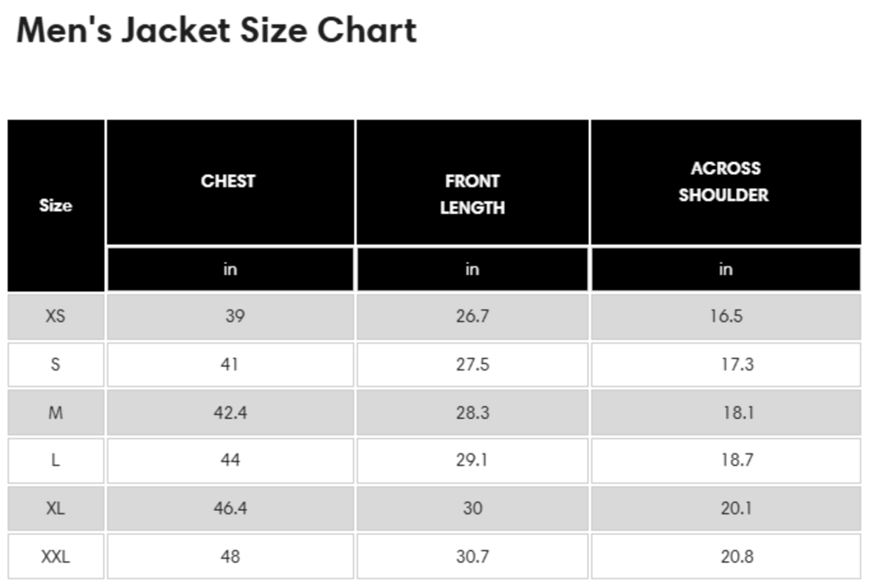Select the FRONT LENGTH column header
The image size is (888, 588).
[x=472, y=194]
